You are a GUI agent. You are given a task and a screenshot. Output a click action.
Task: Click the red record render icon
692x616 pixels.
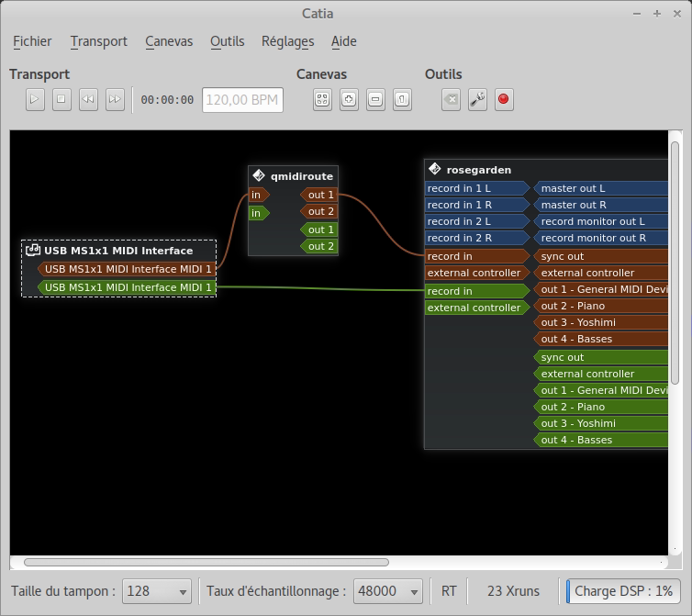pos(504,99)
